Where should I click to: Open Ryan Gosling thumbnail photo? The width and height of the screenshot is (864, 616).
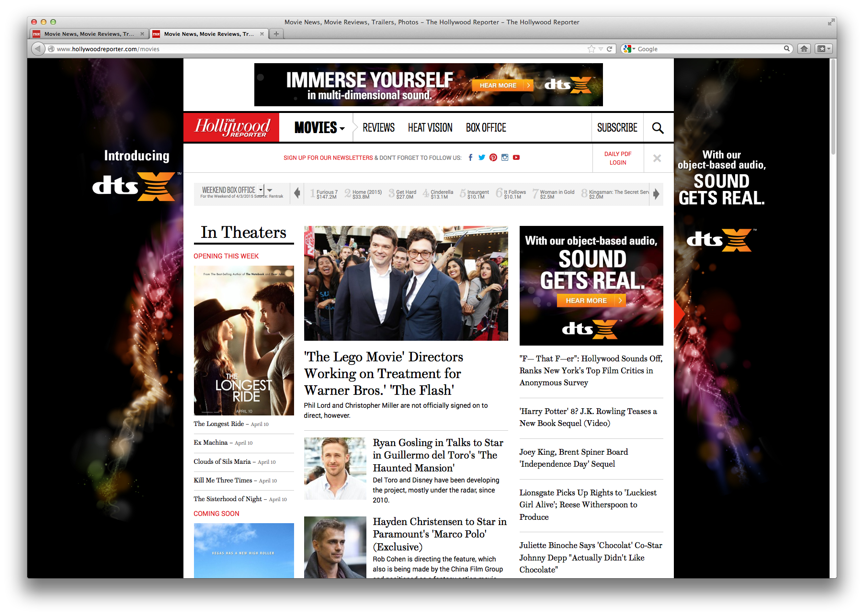[335, 468]
